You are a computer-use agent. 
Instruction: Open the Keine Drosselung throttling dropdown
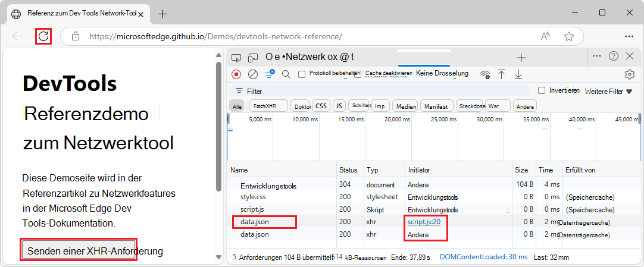point(442,73)
